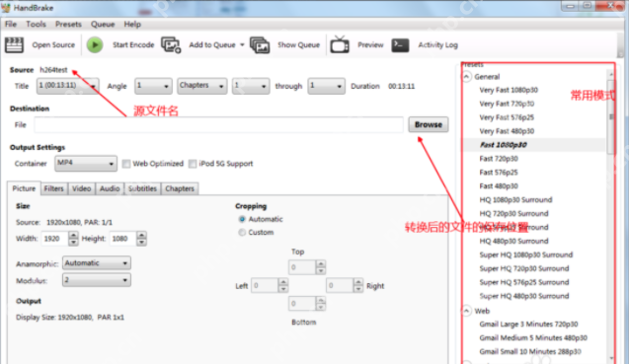Viewport: 629px width, 364px height.
Task: Click the Show Queue stacked pictures icon
Action: click(260, 45)
